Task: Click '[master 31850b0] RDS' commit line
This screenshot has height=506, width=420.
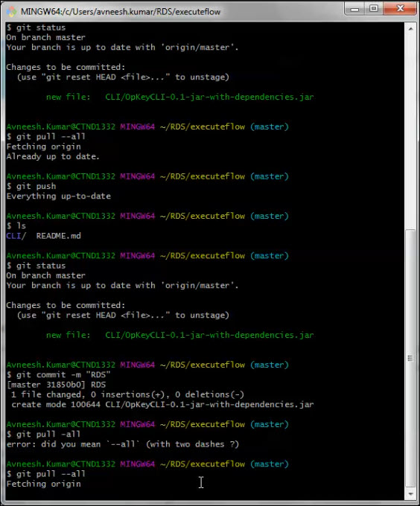Action: coord(56,385)
